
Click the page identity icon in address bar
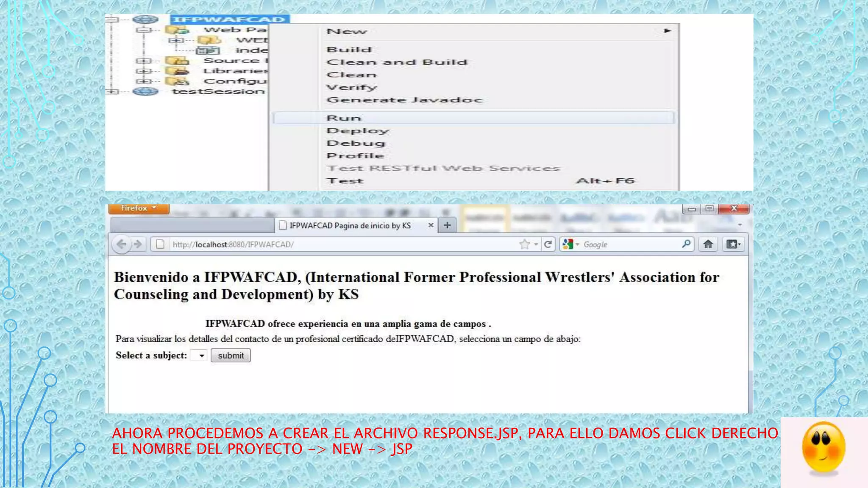click(x=160, y=244)
